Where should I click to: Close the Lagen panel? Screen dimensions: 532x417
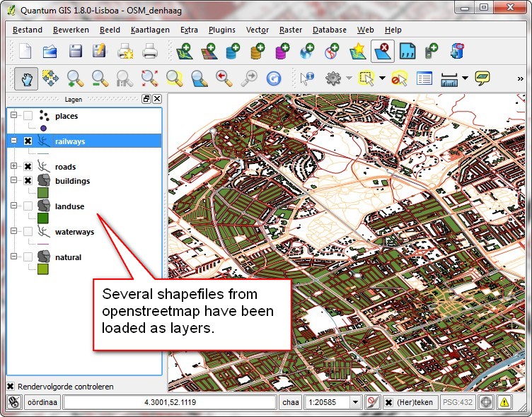[157, 99]
